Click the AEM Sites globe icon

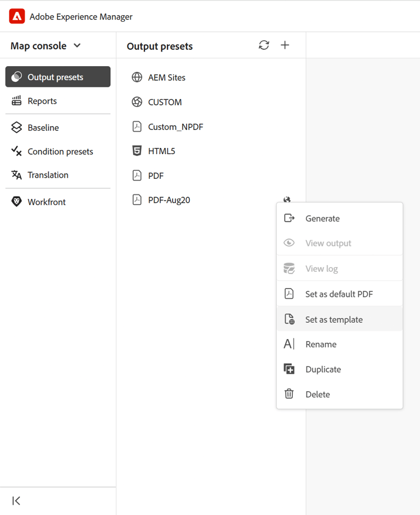coord(137,77)
